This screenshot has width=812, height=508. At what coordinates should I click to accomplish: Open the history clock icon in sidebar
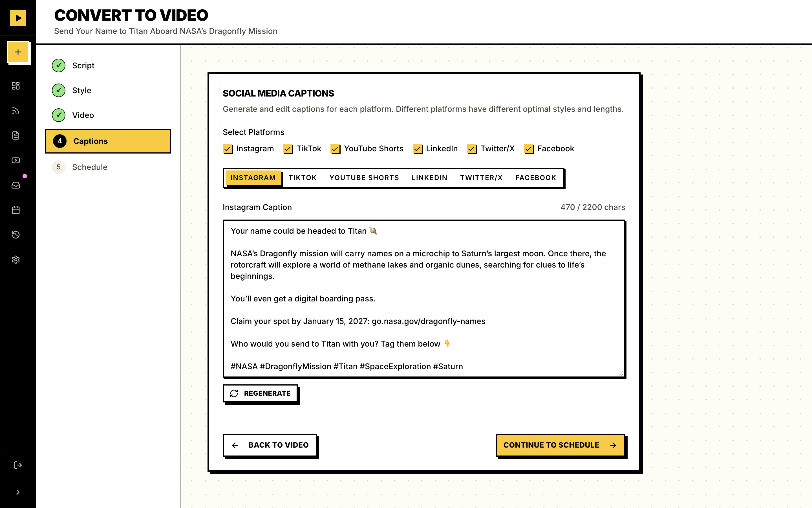[x=16, y=235]
